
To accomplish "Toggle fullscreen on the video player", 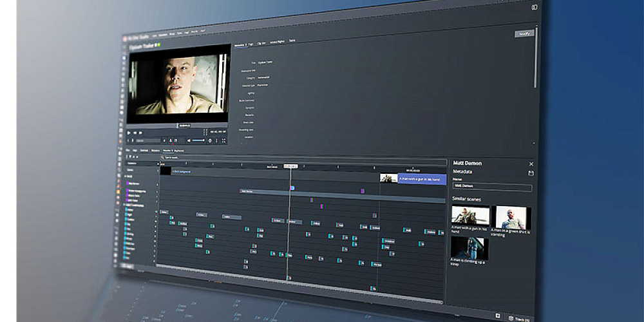I will pyautogui.click(x=224, y=140).
